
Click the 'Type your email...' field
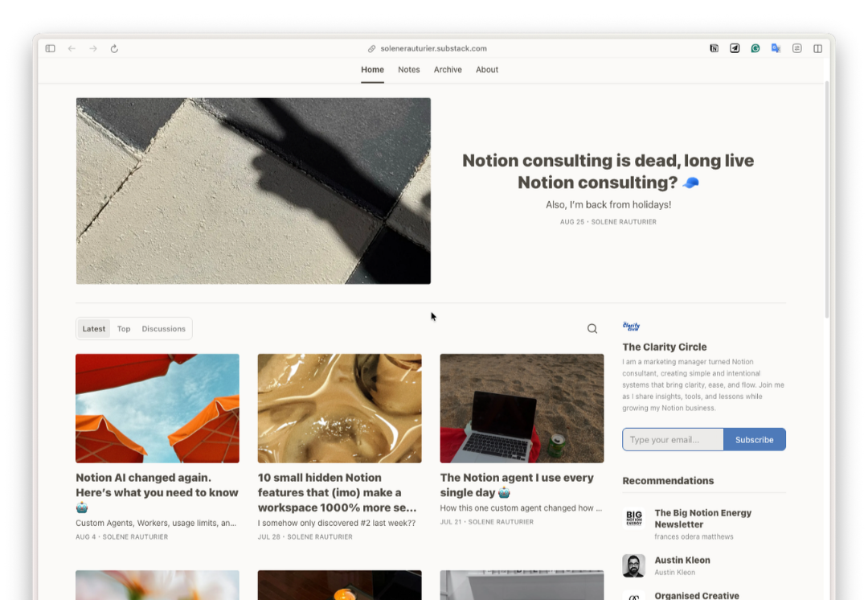(x=674, y=439)
